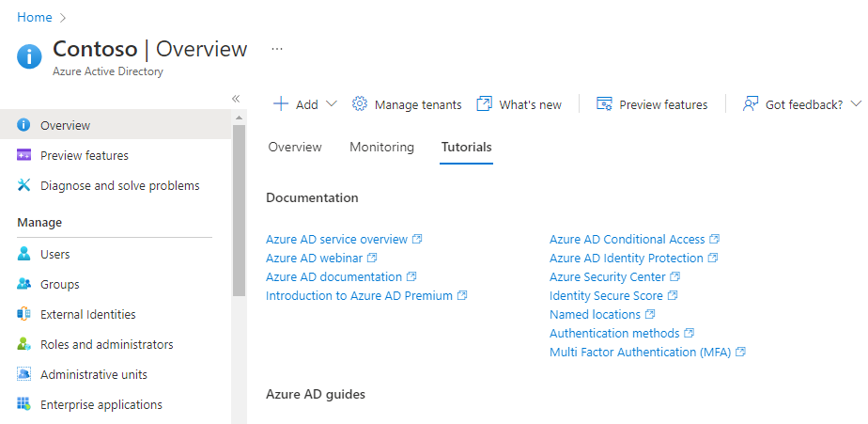868x424 pixels.
Task: Click the What's new toolbar button
Action: 519,104
